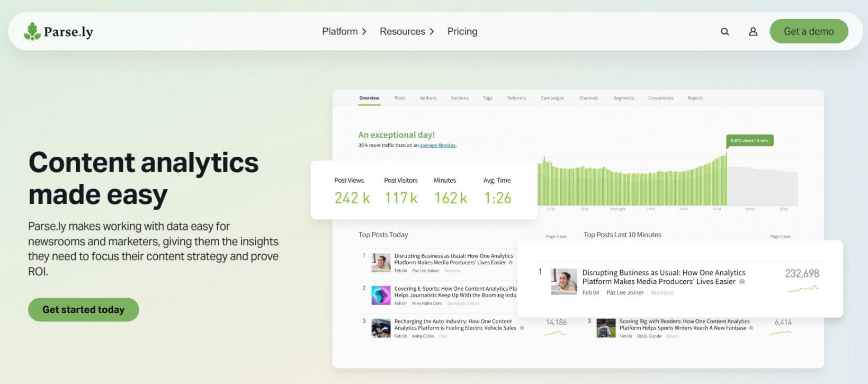
Task: Click the "Top Posts Last 10 Minutes" heading
Action: click(x=622, y=235)
